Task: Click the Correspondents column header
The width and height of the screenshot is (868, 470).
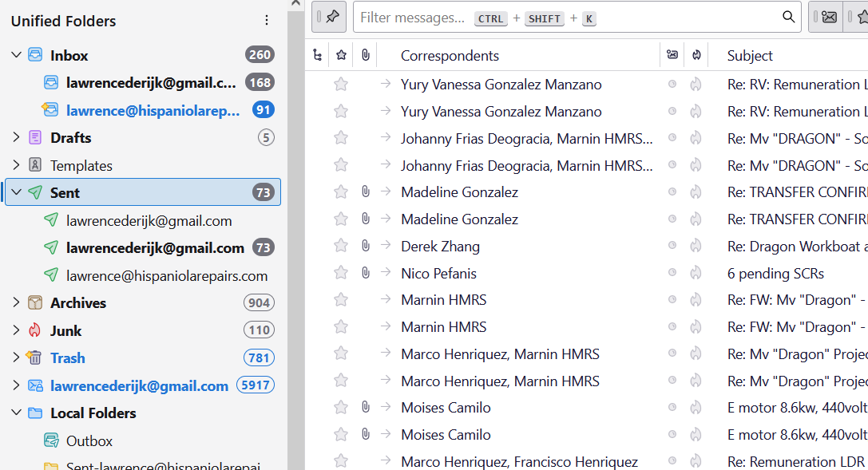Action: 450,56
